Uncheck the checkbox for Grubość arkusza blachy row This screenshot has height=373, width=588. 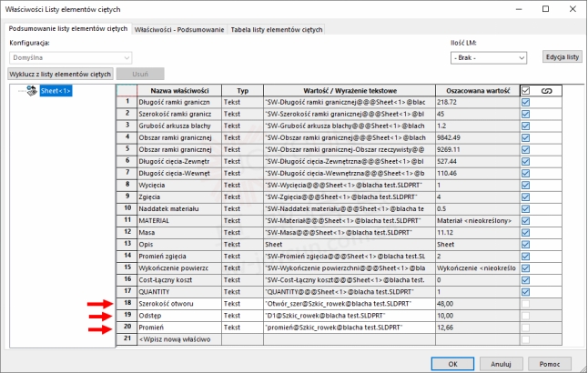pos(525,126)
